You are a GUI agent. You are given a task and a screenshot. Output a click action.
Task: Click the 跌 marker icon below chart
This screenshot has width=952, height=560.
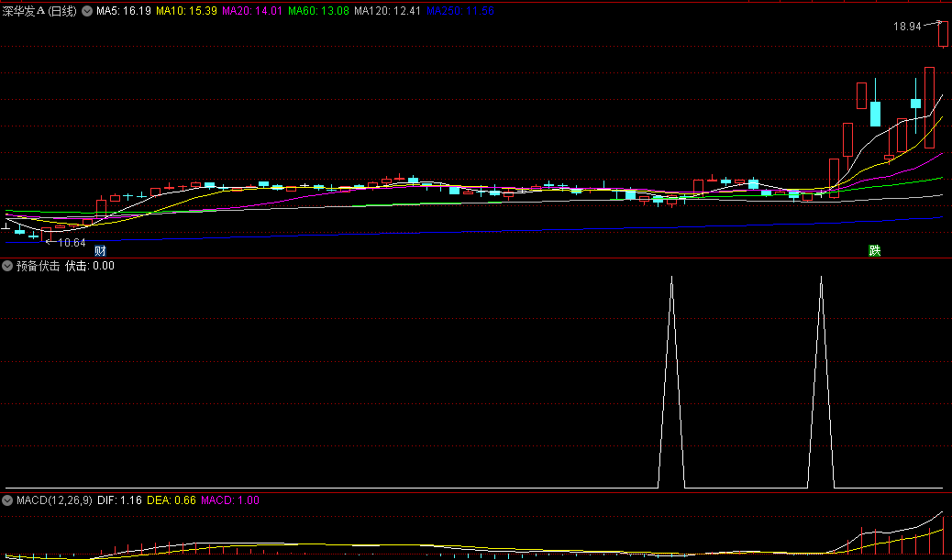click(x=875, y=250)
